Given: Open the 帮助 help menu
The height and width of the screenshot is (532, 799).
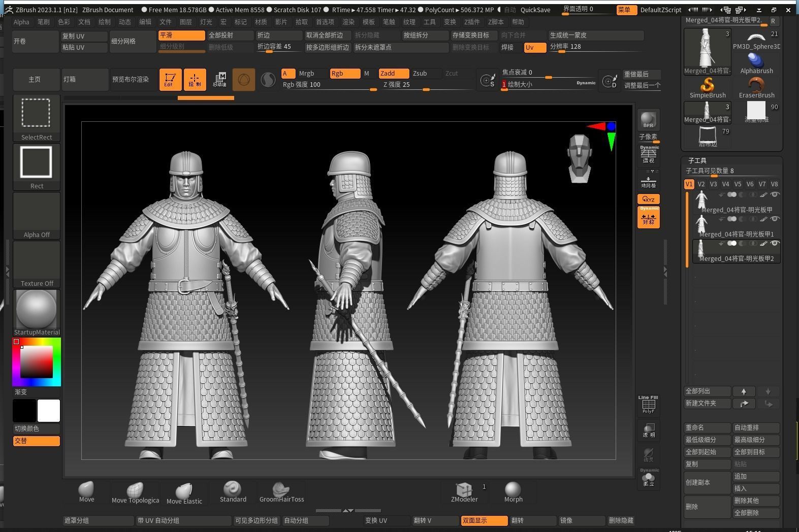Looking at the screenshot, I should pyautogui.click(x=518, y=22).
